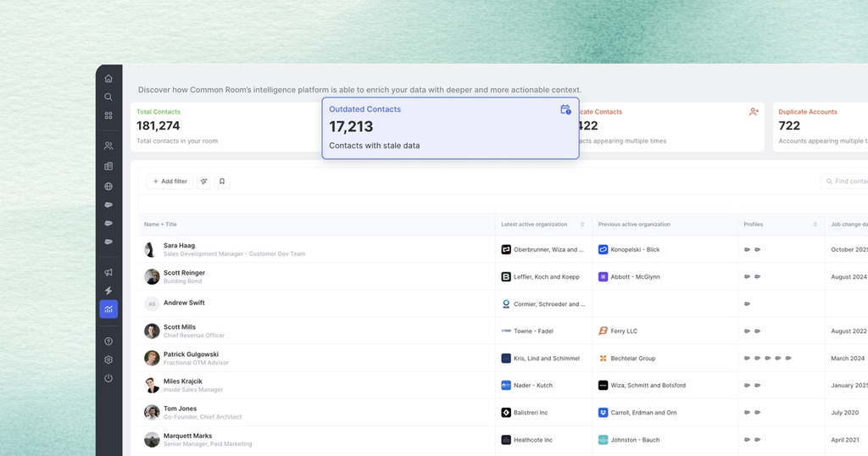Open Patrick Gulgowski contact name

191,354
